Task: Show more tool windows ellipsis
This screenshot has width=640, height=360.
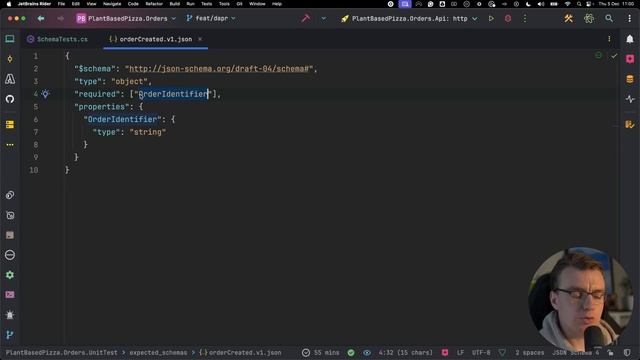Action: click(10, 145)
